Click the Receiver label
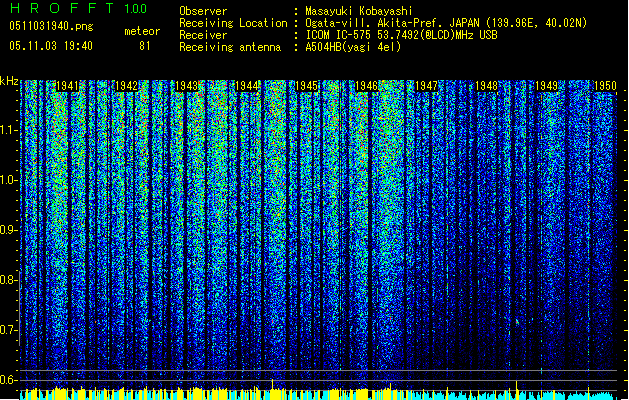The height and width of the screenshot is (400, 629). pyautogui.click(x=203, y=35)
